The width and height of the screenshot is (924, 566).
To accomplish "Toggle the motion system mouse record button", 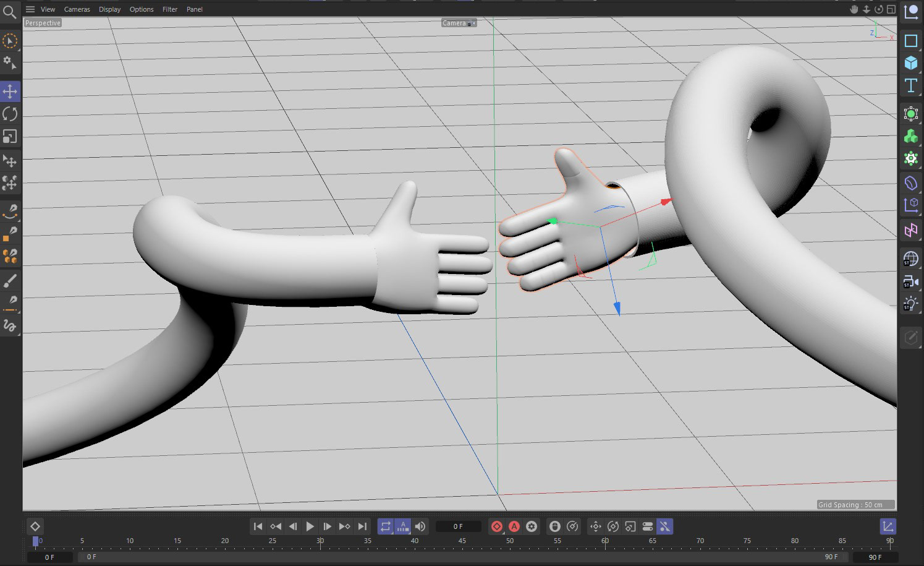I will 555,526.
